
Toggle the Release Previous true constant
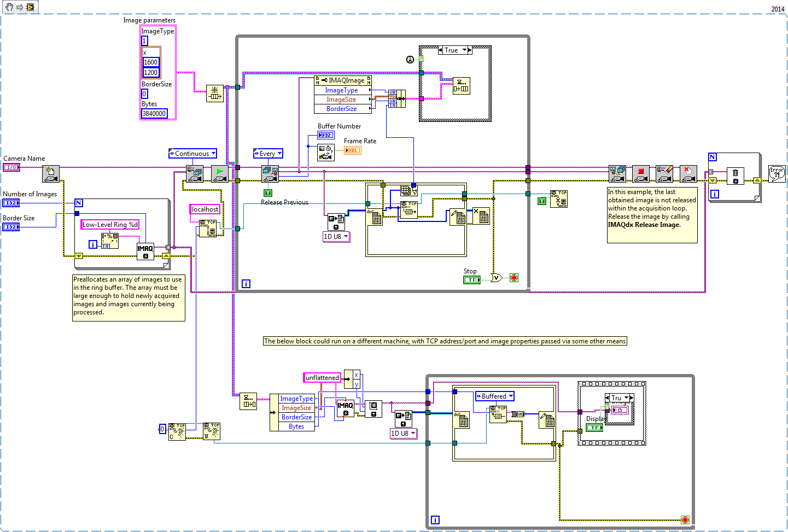[x=268, y=193]
